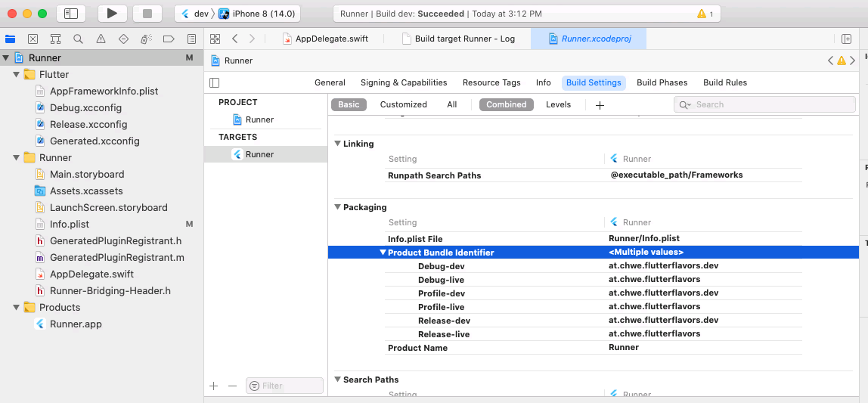Select the Product Name value Runner
The width and height of the screenshot is (868, 403).
[624, 347]
